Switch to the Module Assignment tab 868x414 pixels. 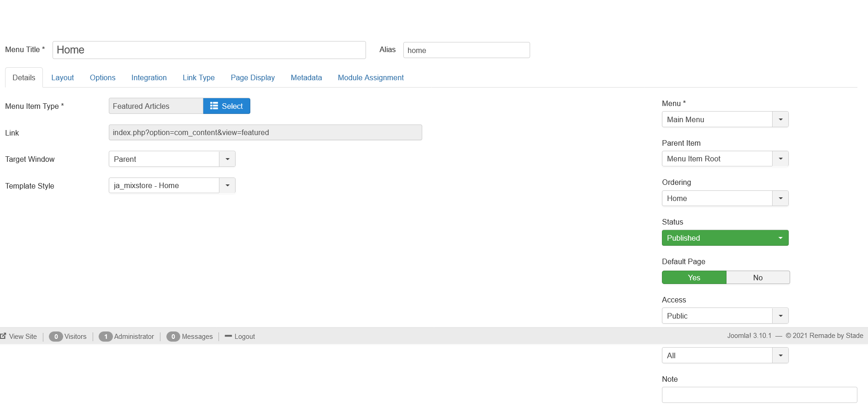click(x=371, y=78)
